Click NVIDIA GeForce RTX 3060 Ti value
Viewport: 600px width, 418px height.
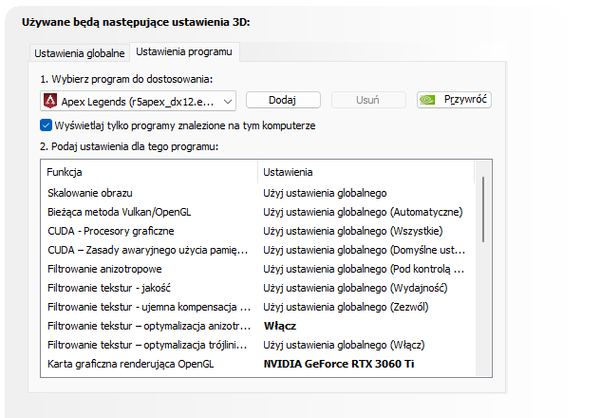pos(339,364)
